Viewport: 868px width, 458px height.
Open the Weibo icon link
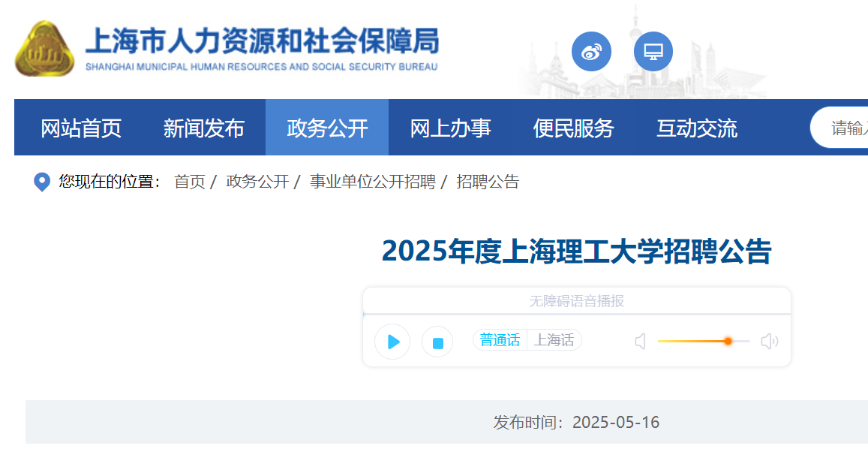pos(591,52)
